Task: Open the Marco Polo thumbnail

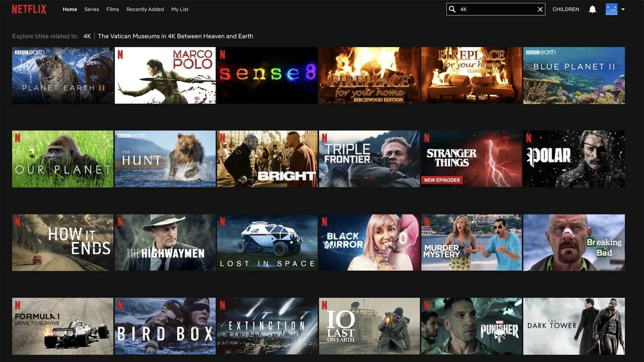Action: tap(165, 76)
